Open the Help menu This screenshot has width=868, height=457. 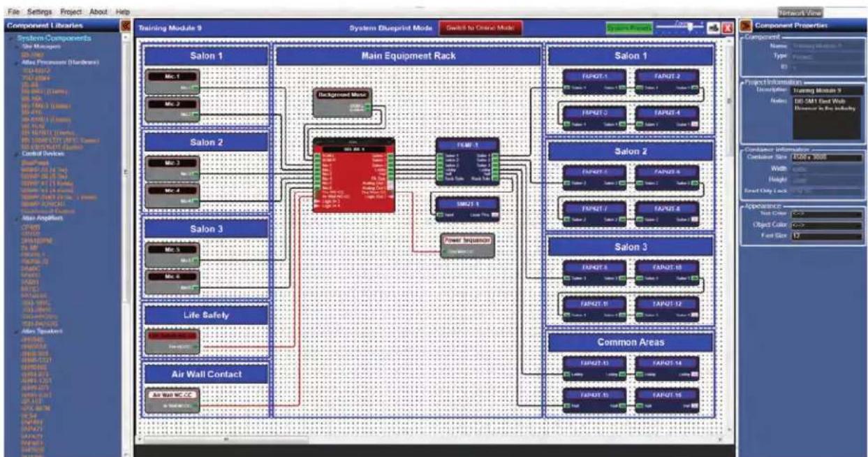point(123,13)
